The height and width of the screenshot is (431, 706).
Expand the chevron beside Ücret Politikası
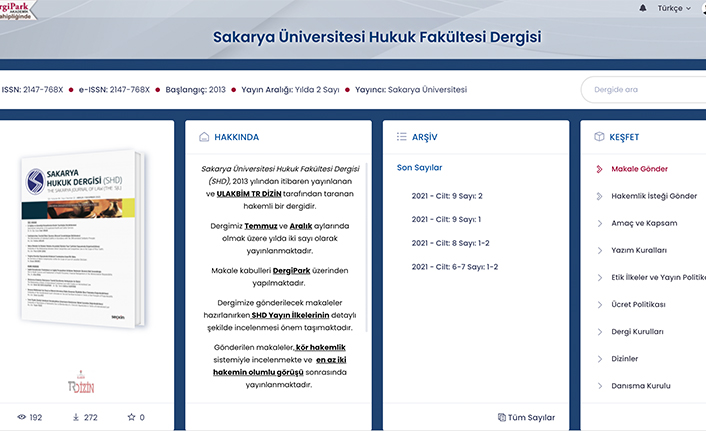coord(599,304)
